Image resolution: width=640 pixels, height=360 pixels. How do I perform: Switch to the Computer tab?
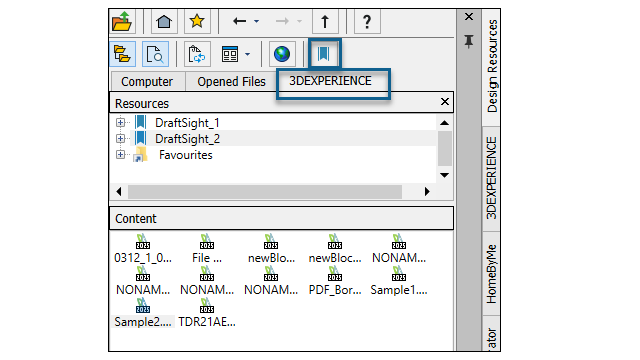click(x=147, y=82)
